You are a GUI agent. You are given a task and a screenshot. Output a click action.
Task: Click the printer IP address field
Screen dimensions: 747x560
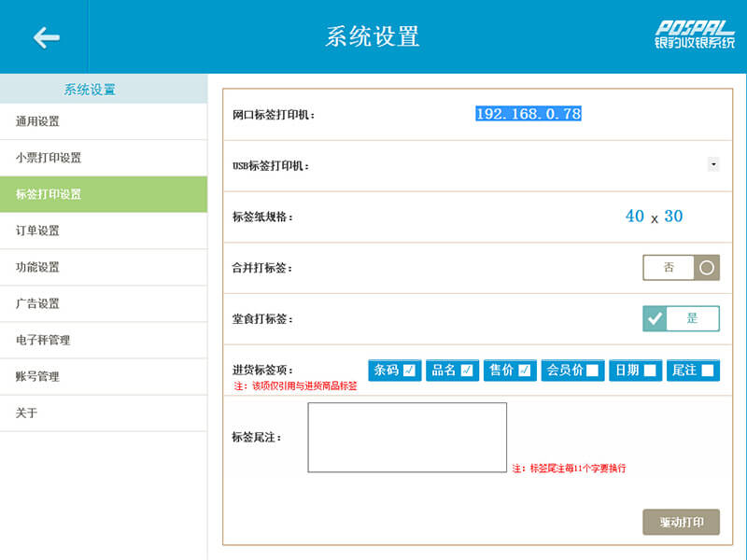pos(529,114)
